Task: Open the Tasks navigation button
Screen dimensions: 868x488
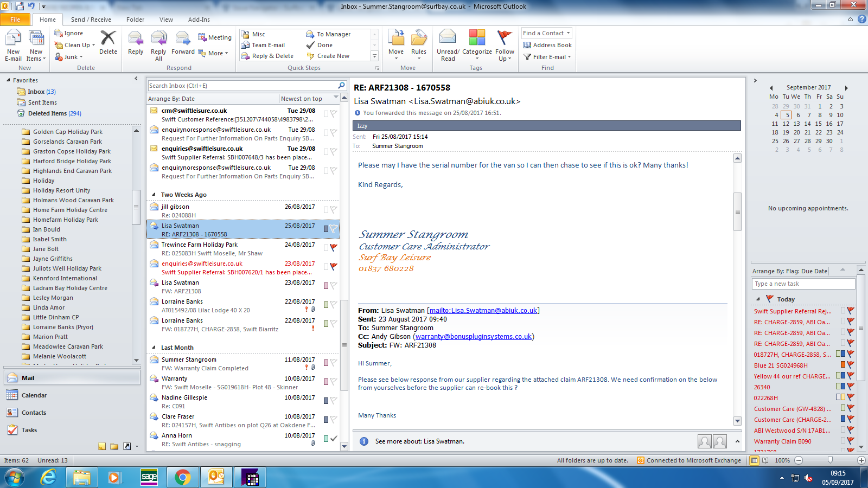Action: [x=72, y=430]
